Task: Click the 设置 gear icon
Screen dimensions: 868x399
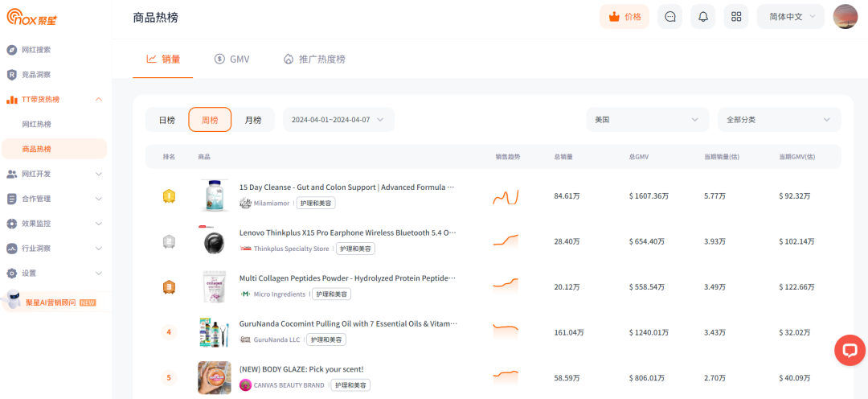Action: (11, 274)
